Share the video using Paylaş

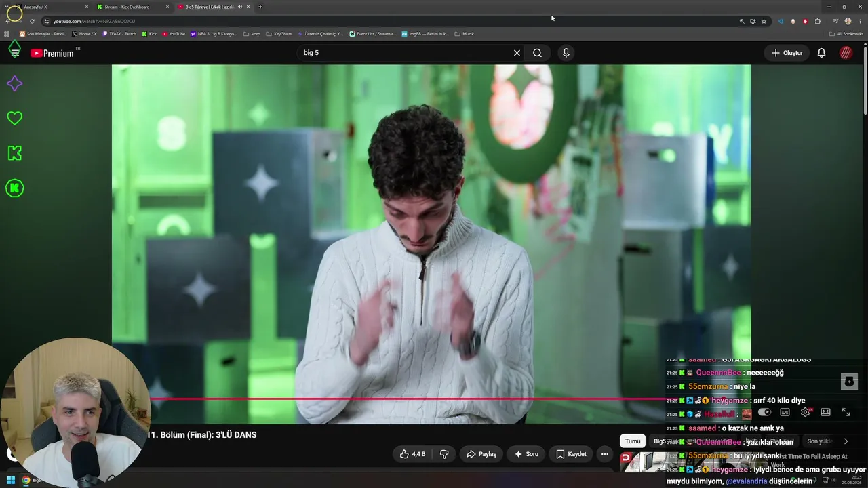(481, 454)
